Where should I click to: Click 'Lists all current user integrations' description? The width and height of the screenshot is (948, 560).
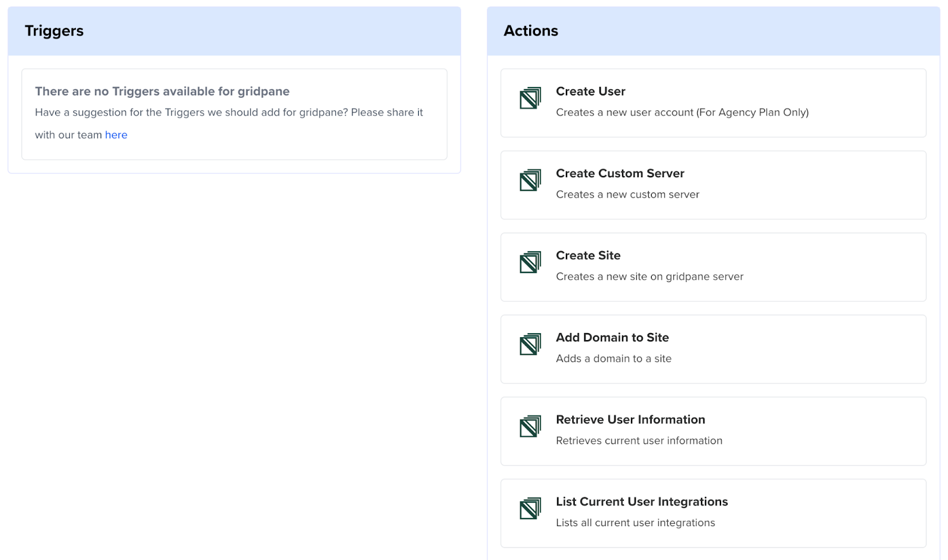635,523
